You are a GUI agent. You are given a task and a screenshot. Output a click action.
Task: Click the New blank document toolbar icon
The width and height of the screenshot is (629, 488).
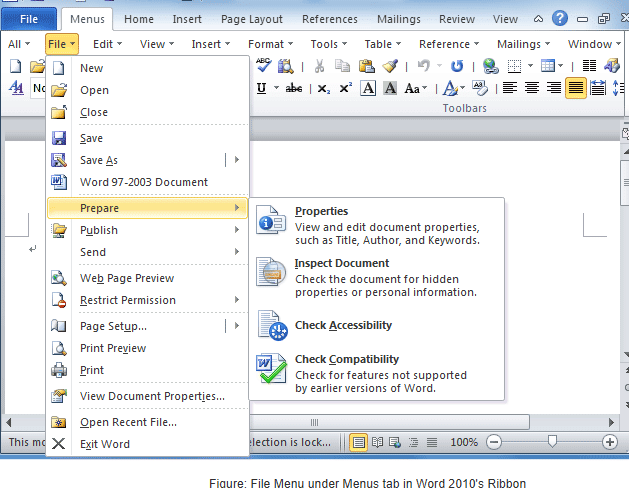[x=15, y=66]
